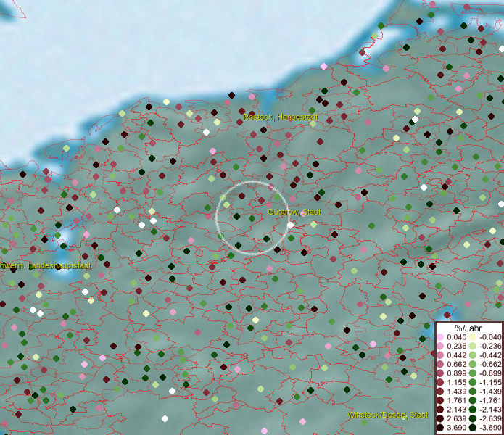Click the legend value -0.662

point(490,365)
